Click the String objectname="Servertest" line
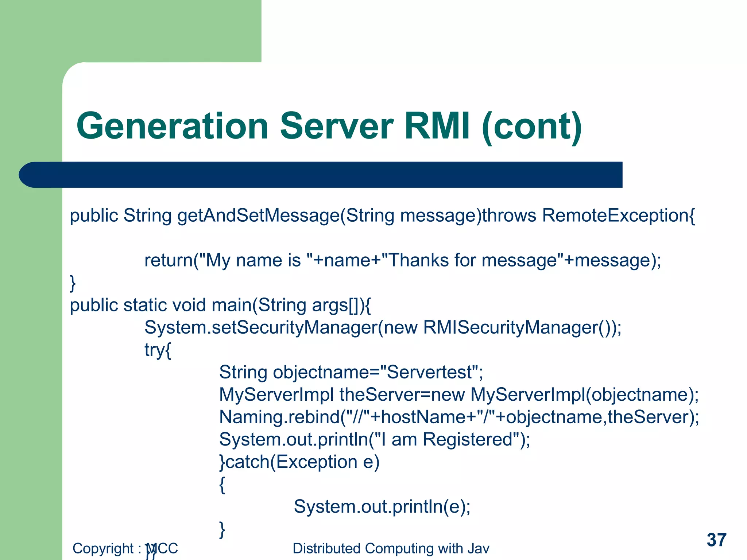 coord(351,373)
